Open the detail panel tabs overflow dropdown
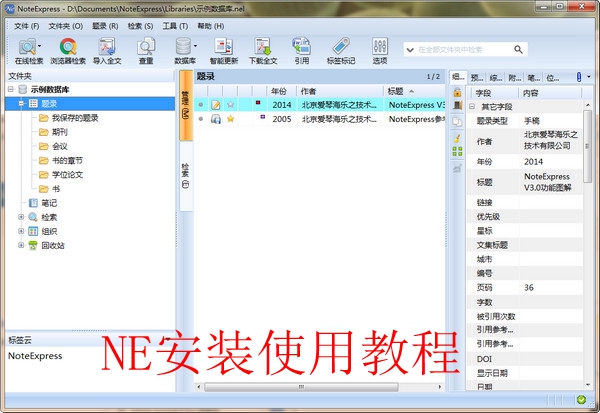 589,77
